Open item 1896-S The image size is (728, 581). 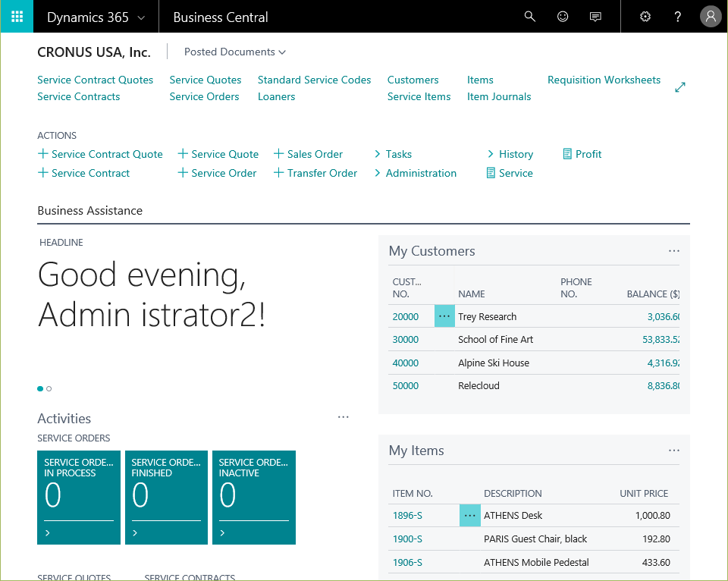point(407,516)
